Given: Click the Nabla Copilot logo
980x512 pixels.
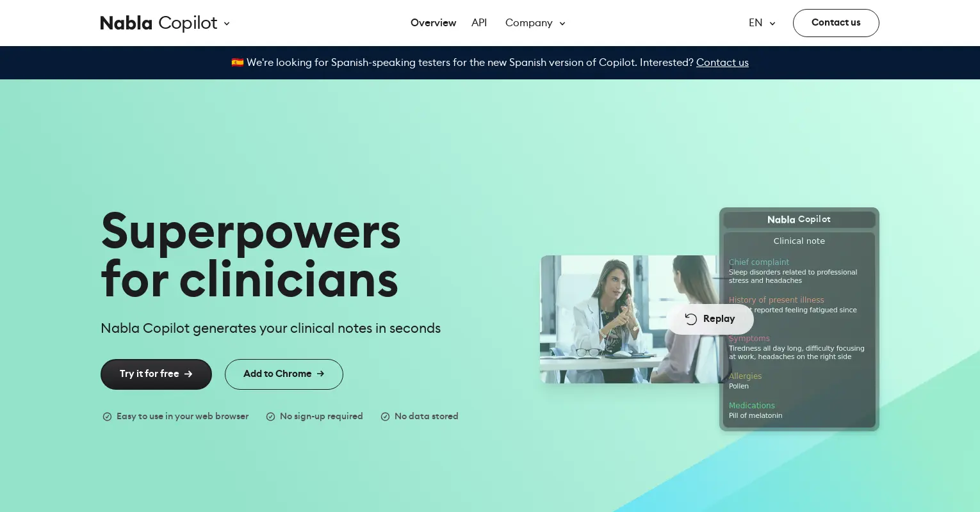Looking at the screenshot, I should click(158, 23).
